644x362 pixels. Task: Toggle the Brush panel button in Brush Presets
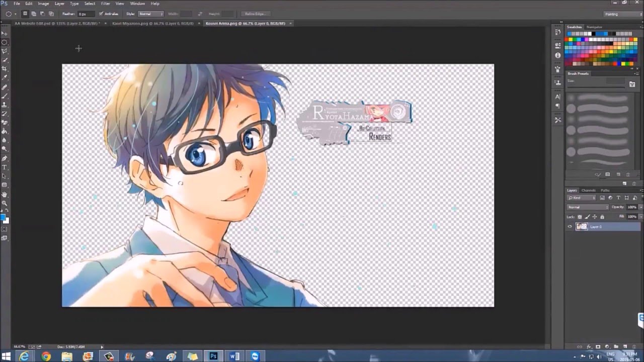632,84
